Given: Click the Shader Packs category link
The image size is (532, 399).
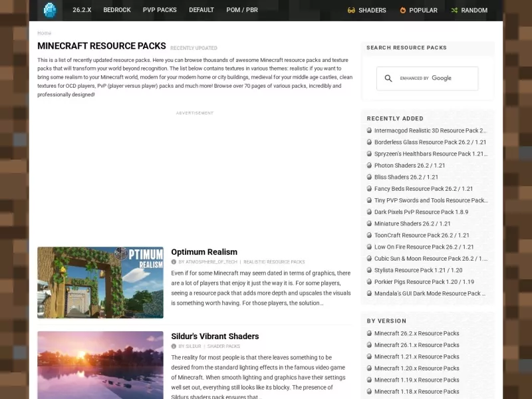Looking at the screenshot, I should pyautogui.click(x=223, y=346).
